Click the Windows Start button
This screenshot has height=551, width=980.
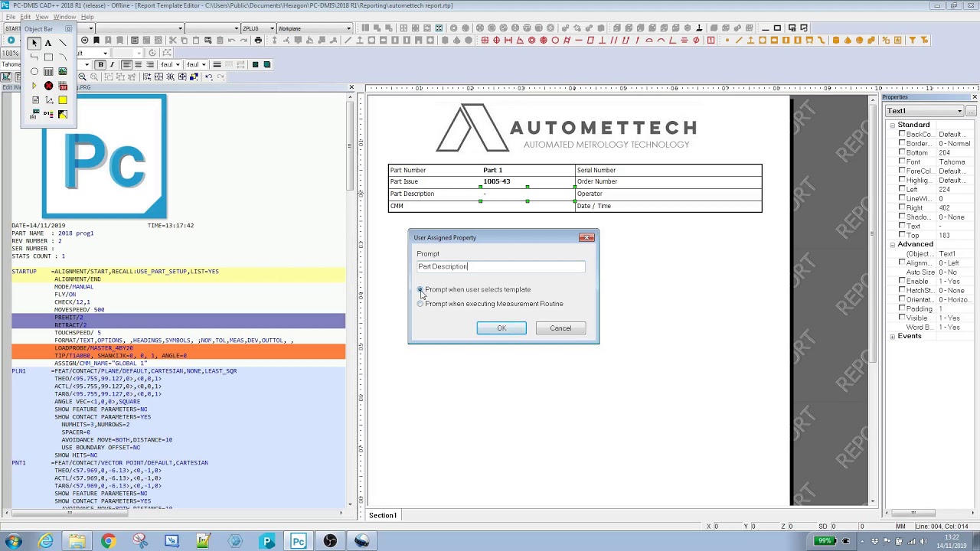click(14, 541)
